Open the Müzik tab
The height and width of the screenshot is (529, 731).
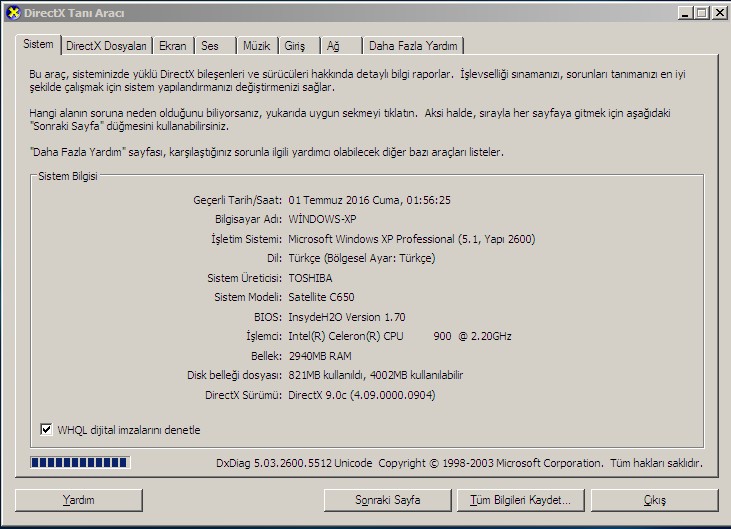pos(256,46)
